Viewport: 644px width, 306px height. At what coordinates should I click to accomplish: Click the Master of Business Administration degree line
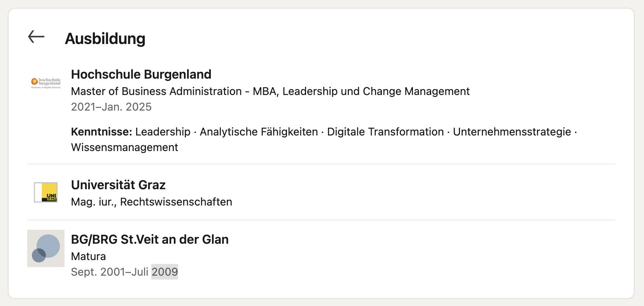270,91
